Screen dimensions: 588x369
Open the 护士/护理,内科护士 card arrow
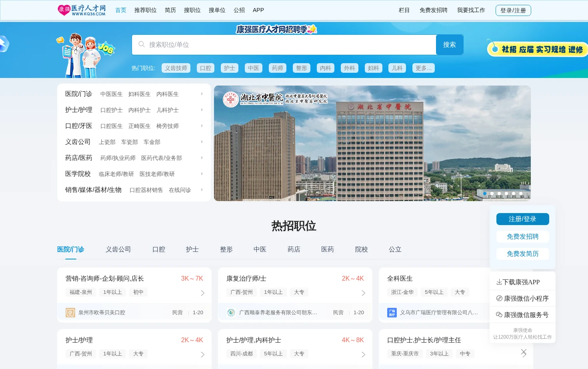(363, 355)
